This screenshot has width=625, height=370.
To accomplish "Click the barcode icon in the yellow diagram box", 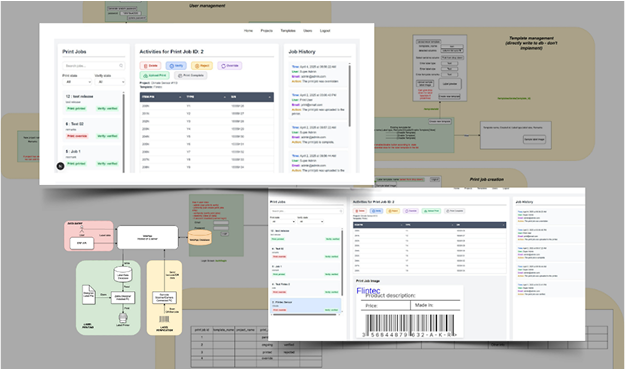I will (164, 319).
